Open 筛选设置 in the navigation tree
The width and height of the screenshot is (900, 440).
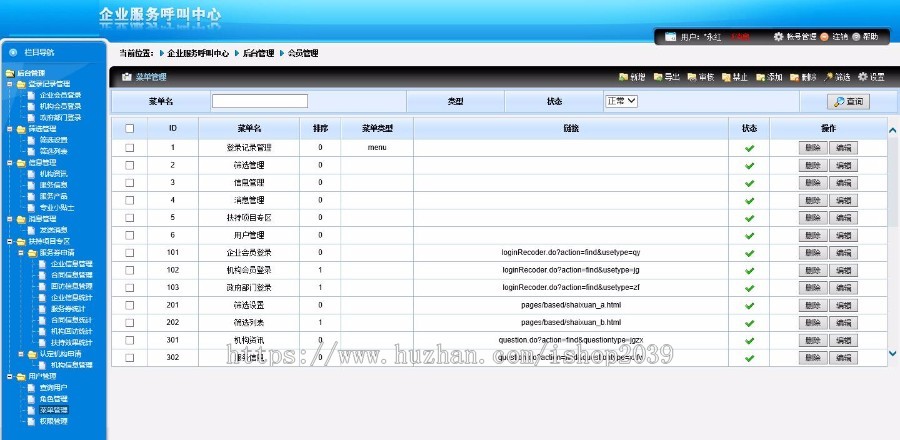point(54,141)
